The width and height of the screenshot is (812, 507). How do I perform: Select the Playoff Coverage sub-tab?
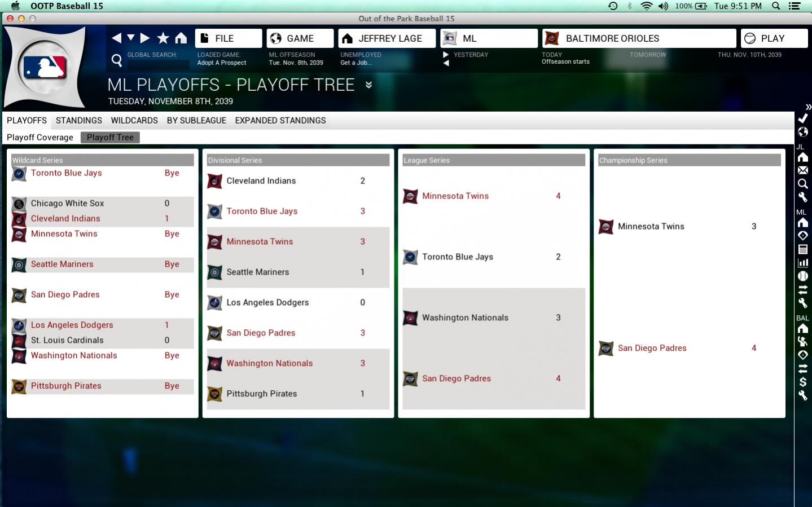pos(40,137)
